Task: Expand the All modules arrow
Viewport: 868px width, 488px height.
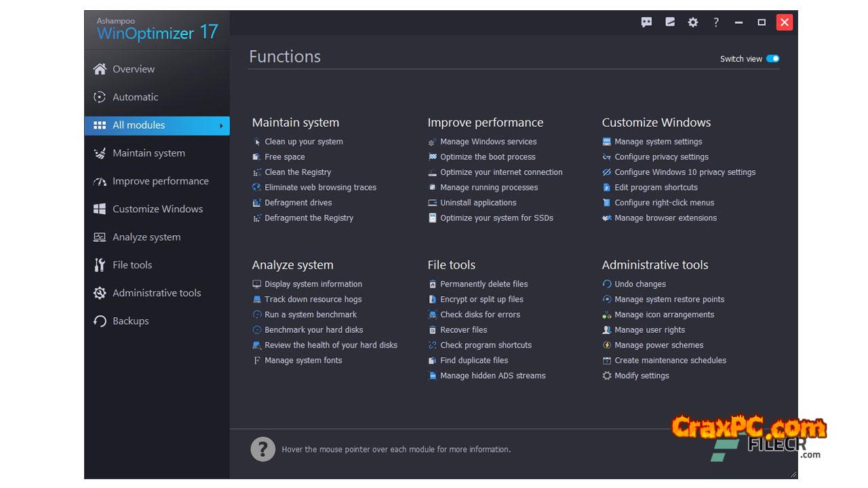Action: (221, 125)
